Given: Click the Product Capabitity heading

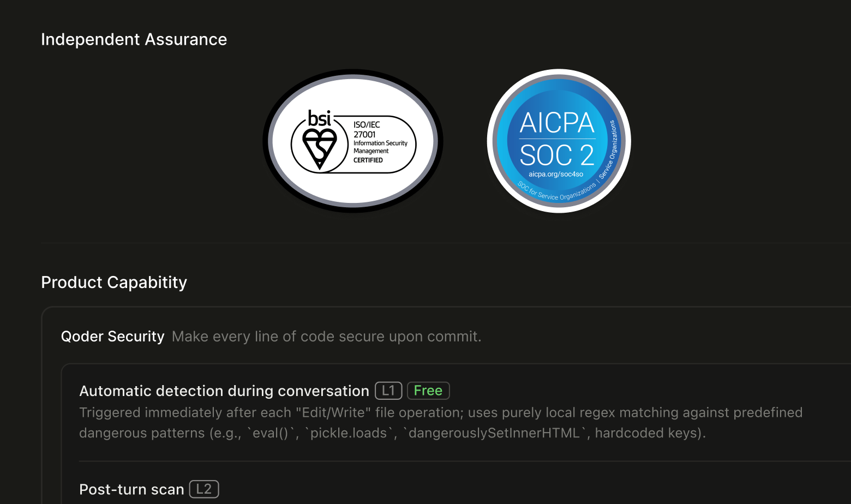Looking at the screenshot, I should click(x=114, y=282).
